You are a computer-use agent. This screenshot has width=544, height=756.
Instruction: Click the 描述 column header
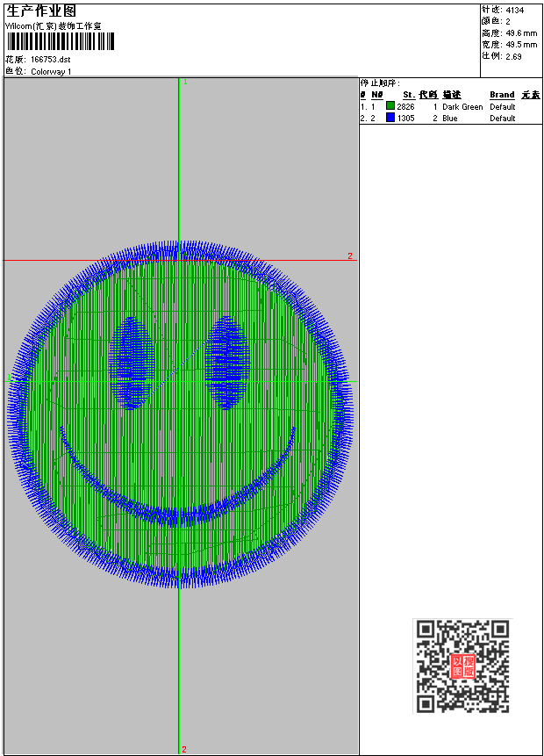click(451, 95)
